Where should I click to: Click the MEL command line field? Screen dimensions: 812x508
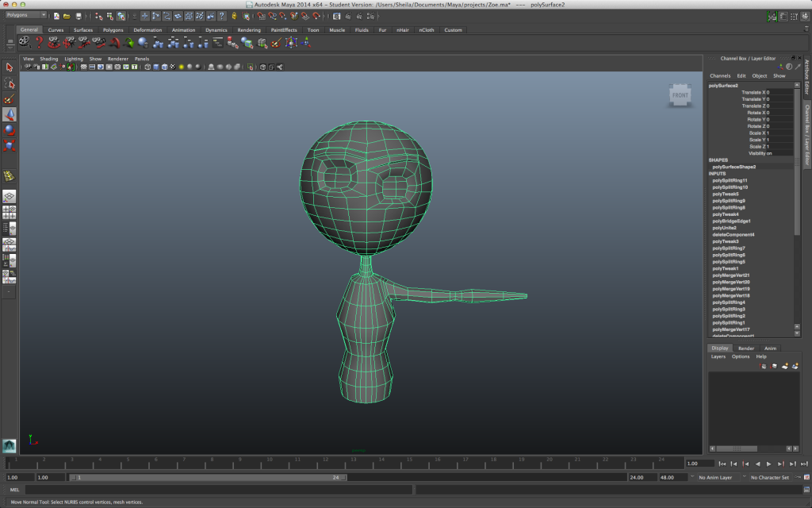[x=219, y=489]
